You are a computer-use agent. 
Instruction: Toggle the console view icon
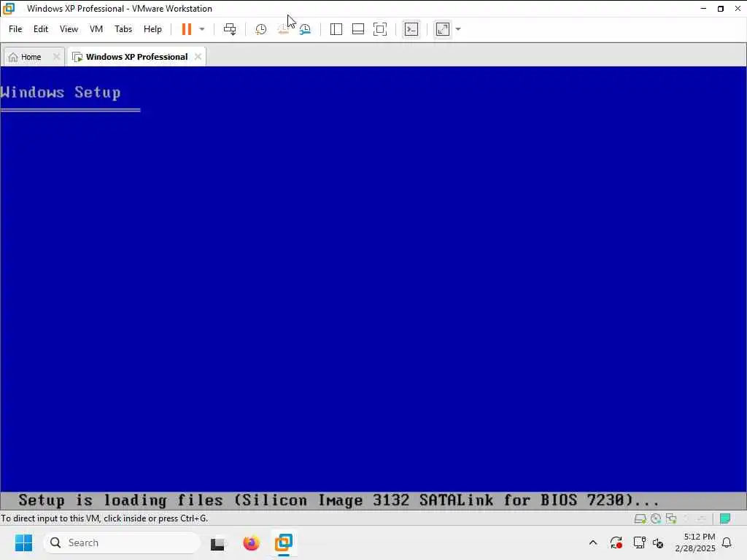pos(411,29)
